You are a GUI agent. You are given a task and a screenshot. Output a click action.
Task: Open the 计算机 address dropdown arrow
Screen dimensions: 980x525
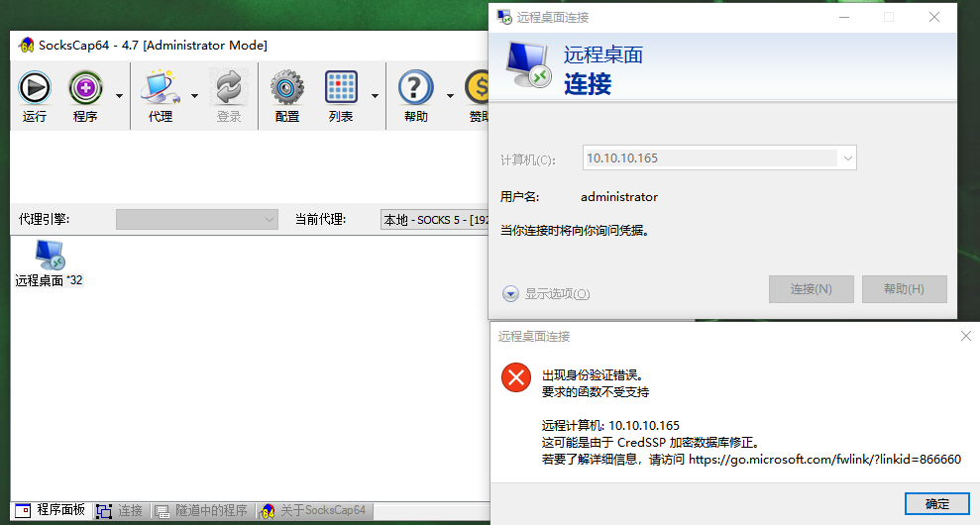[x=847, y=158]
